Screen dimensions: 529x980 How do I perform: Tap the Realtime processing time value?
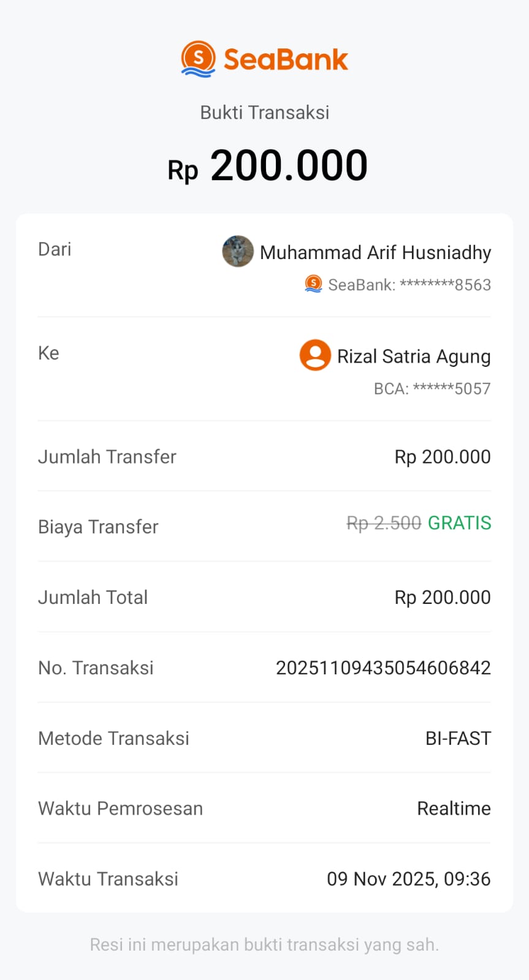click(454, 809)
